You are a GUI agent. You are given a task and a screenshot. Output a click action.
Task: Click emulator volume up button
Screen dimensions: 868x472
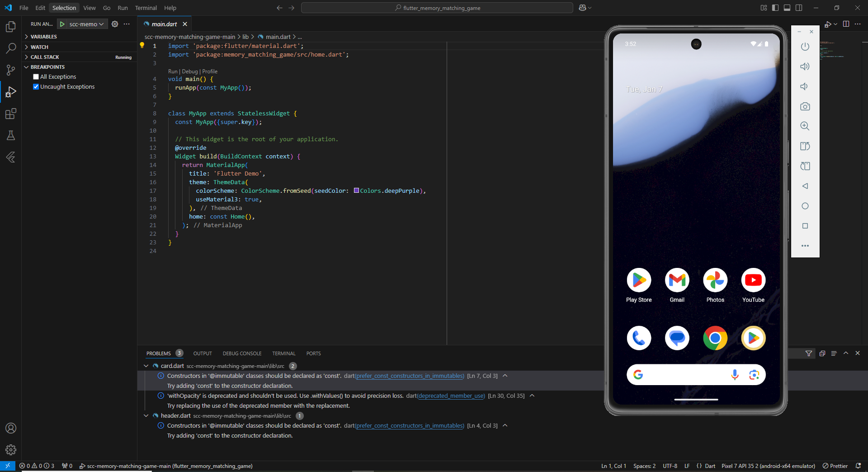pos(805,67)
